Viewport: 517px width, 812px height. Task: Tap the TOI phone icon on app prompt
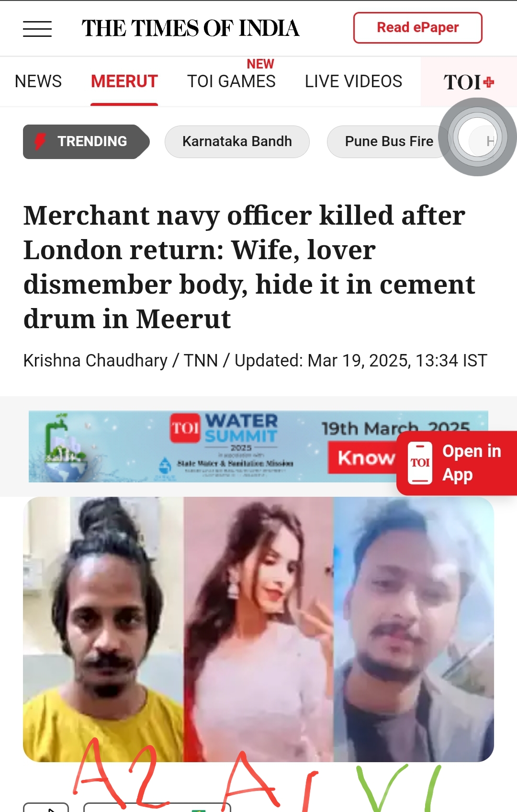pos(420,463)
